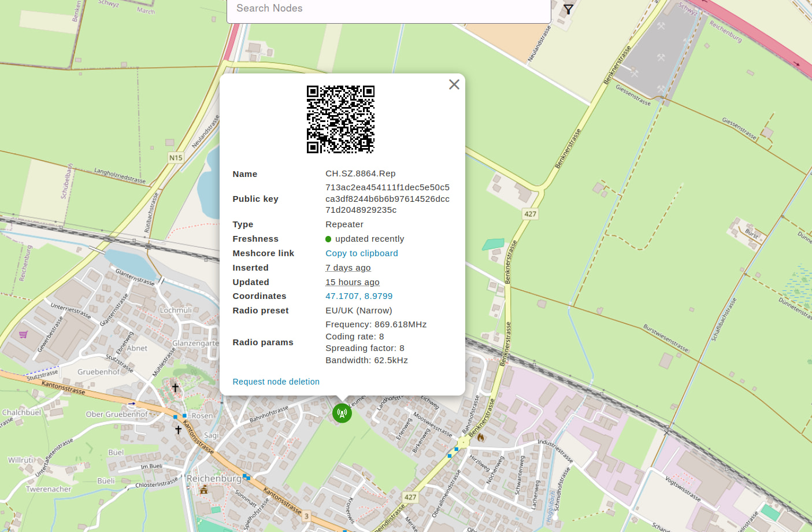Click the "Spreading factor: 8" line
The height and width of the screenshot is (532, 812).
tap(365, 348)
